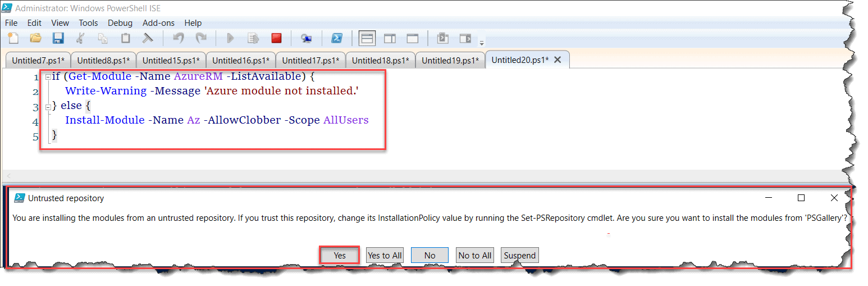Show script pane on top layout
This screenshot has height=286, width=868.
click(367, 38)
